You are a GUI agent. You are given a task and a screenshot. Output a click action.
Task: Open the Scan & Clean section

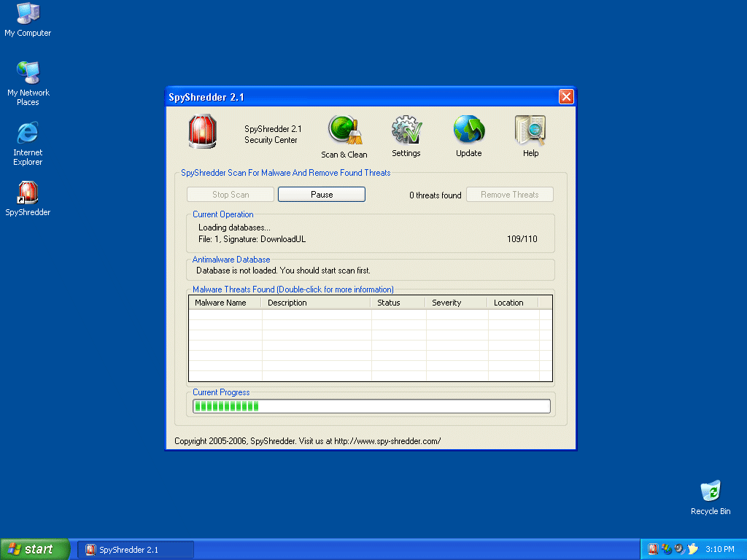344,136
